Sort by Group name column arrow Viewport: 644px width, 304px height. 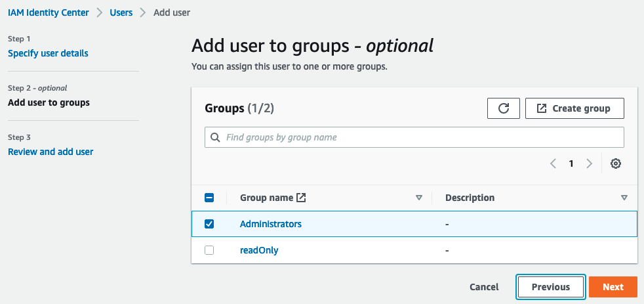(419, 198)
